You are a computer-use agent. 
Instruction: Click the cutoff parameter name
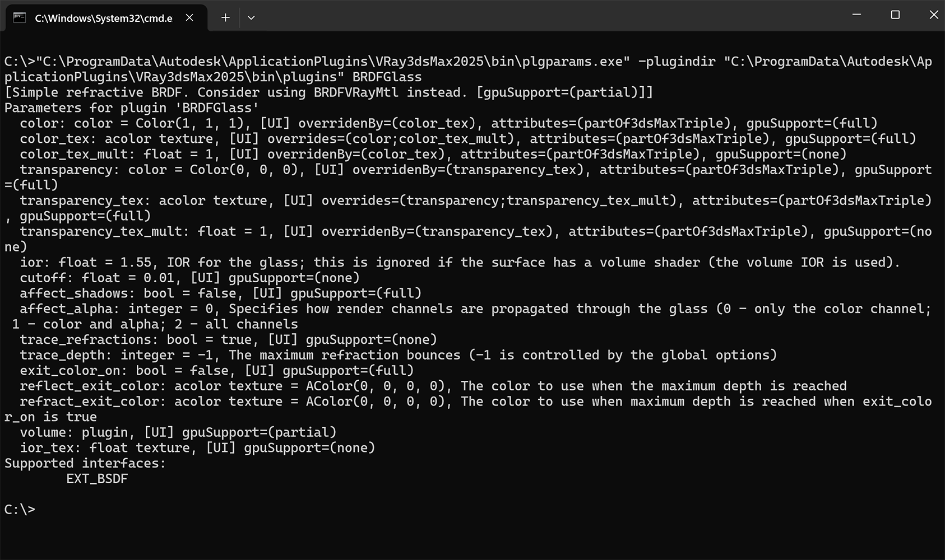[43, 278]
